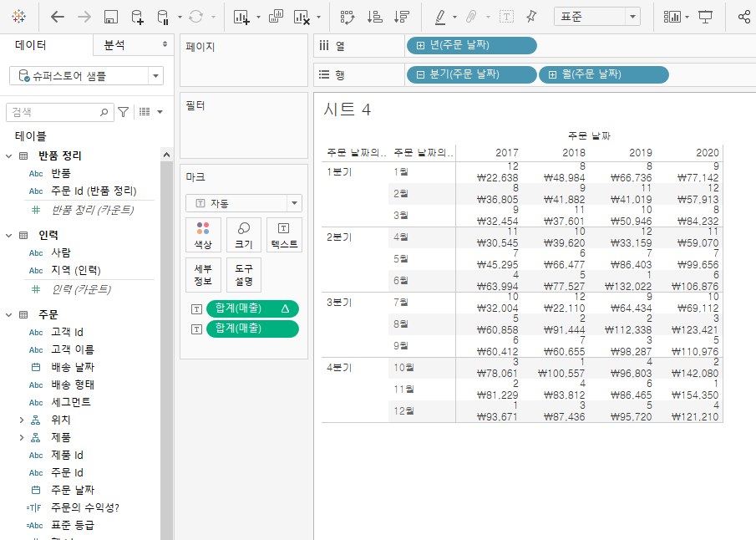Create a new worksheet icon

(x=241, y=18)
